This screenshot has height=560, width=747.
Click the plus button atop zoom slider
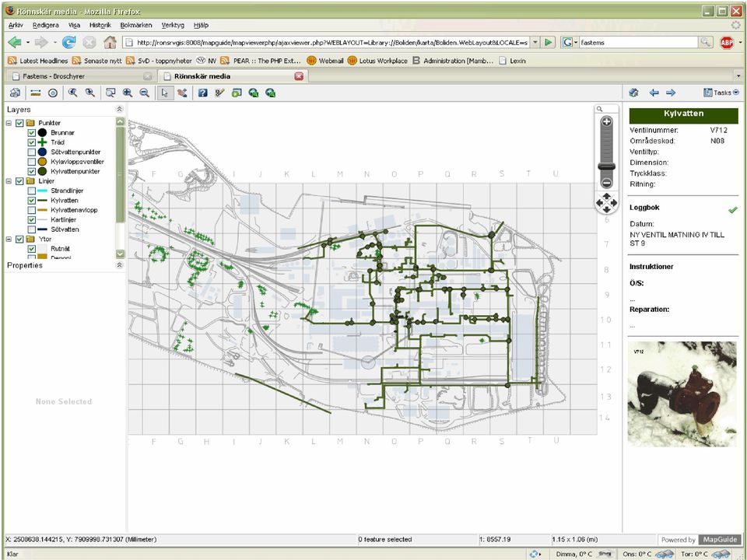tap(606, 121)
